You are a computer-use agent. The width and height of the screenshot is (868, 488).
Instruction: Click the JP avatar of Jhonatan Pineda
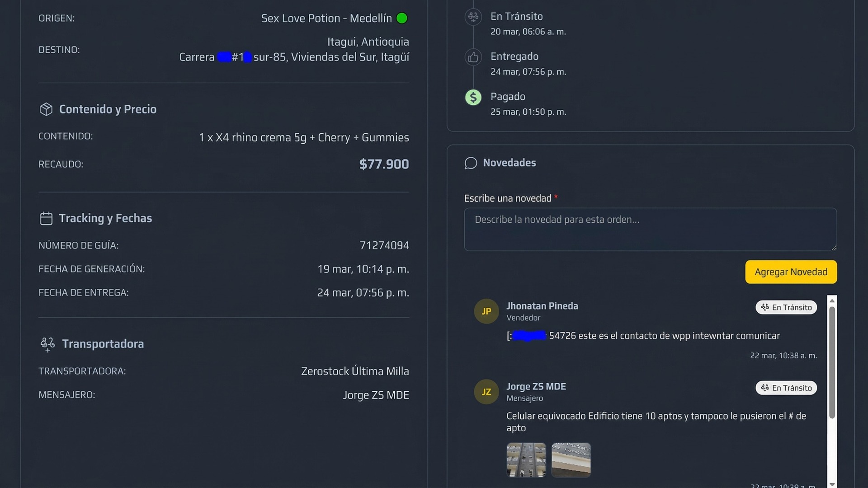(486, 311)
